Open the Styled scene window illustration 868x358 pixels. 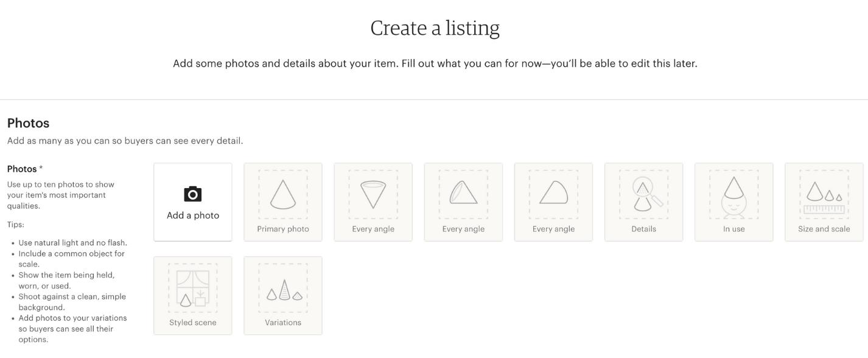tap(193, 288)
